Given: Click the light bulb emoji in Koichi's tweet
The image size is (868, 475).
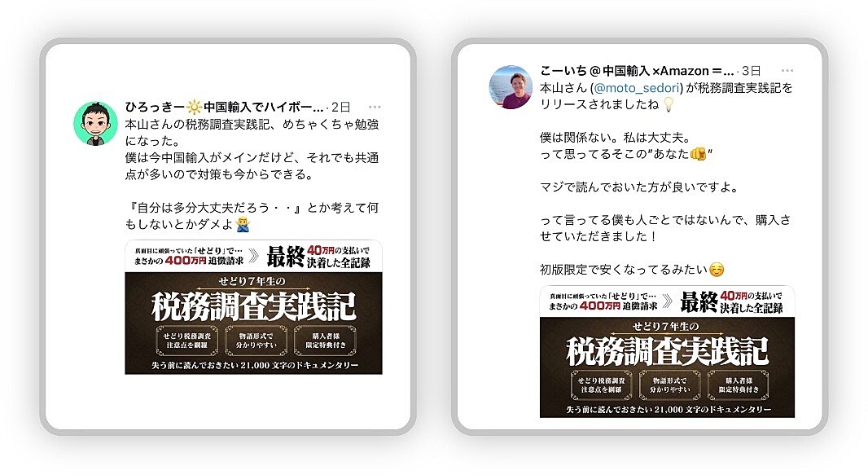Looking at the screenshot, I should tap(669, 104).
